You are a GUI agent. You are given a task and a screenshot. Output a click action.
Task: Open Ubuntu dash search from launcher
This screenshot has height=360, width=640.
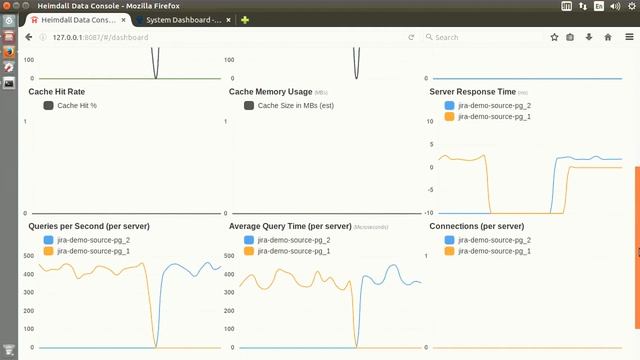click(x=9, y=20)
